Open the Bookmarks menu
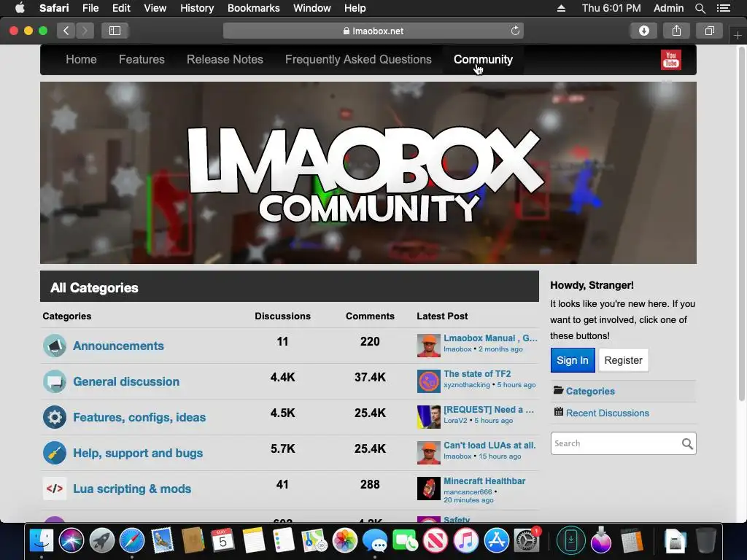 coord(253,8)
